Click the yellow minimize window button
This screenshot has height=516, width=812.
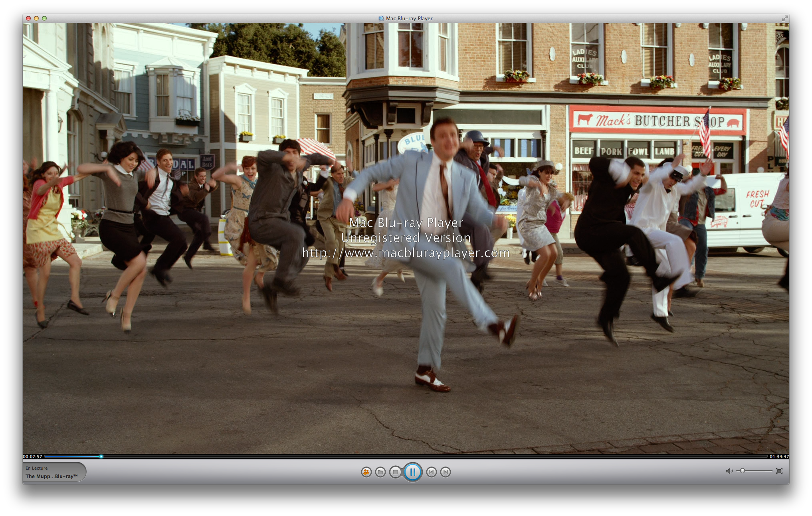pos(36,18)
